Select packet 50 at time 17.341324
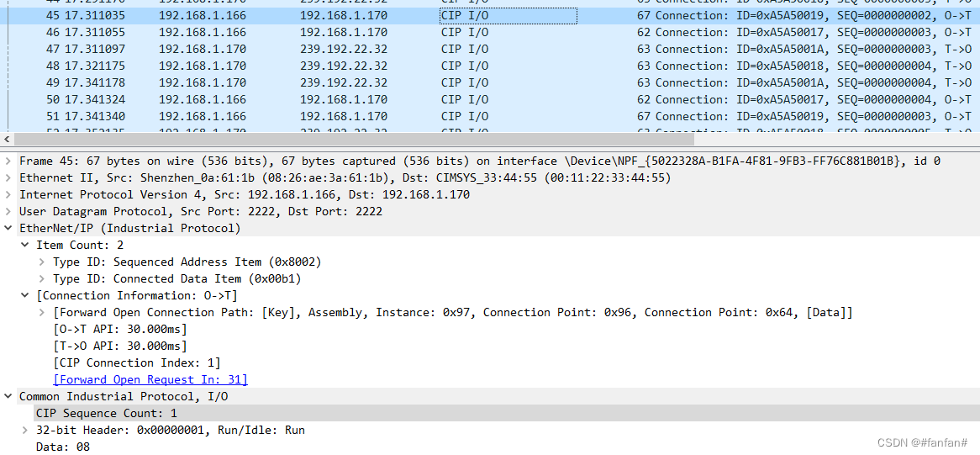The width and height of the screenshot is (980, 455). click(490, 99)
